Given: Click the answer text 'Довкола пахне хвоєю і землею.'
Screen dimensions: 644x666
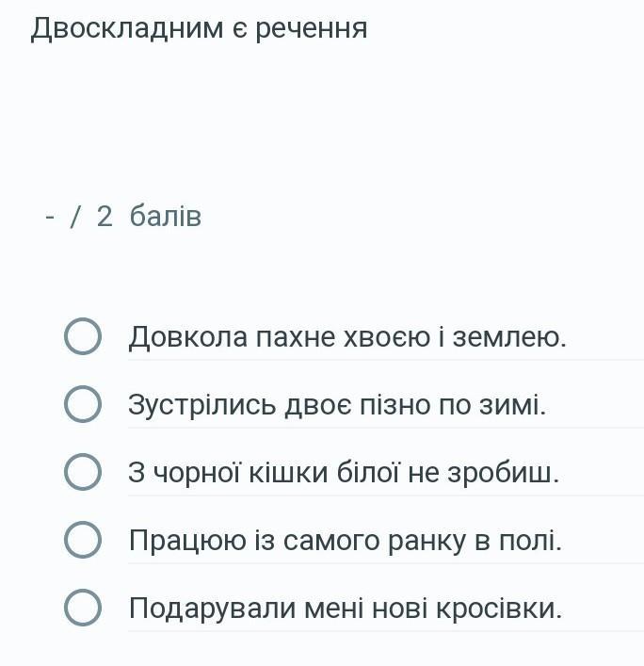Looking at the screenshot, I should coord(346,336).
